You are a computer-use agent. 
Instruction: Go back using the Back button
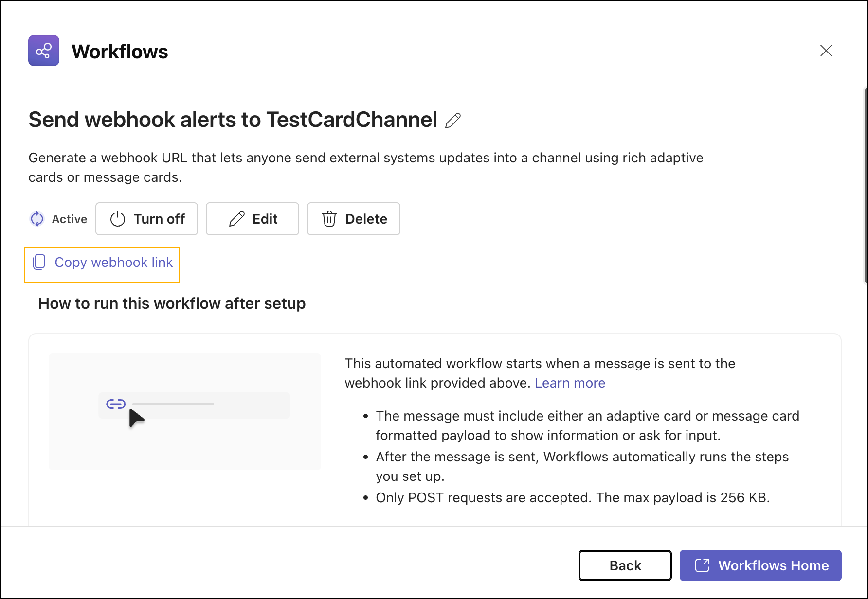tap(625, 565)
